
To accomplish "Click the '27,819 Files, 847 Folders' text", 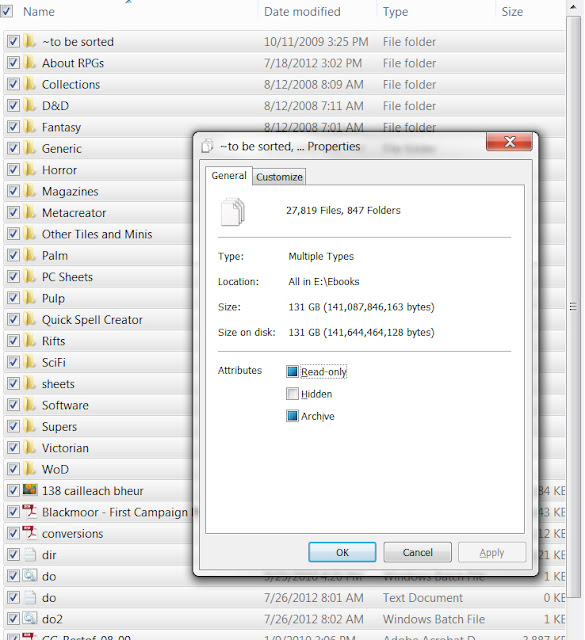I will tap(343, 210).
